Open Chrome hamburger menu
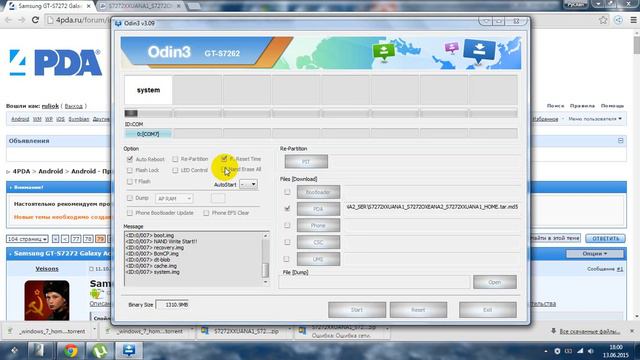 633,20
